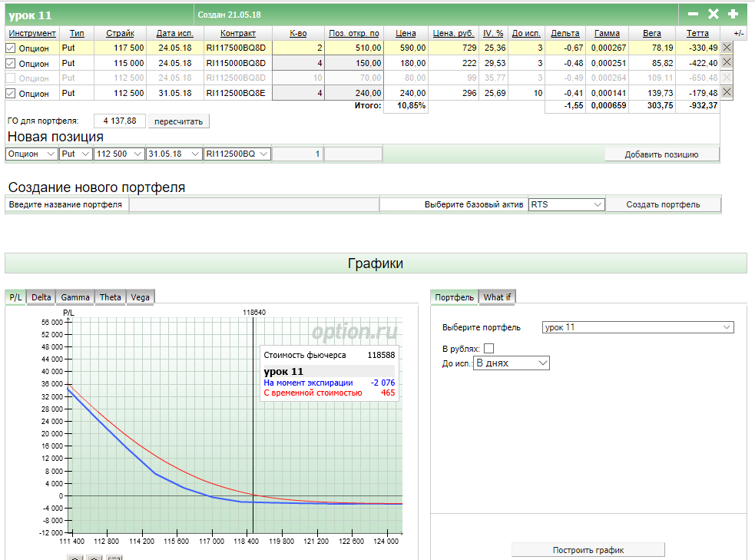Sort by the 'Страйк' column header
Image resolution: width=755 pixels, height=560 pixels.
click(120, 34)
